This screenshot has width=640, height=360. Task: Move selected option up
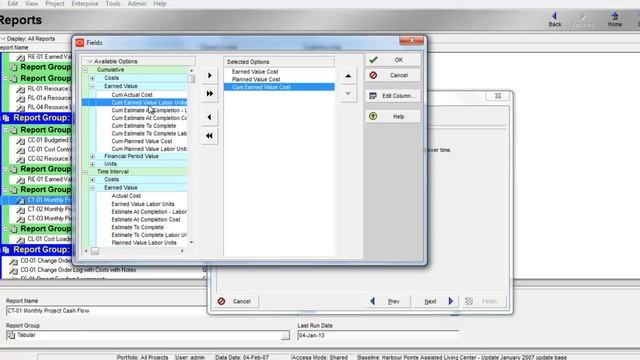[x=348, y=76]
